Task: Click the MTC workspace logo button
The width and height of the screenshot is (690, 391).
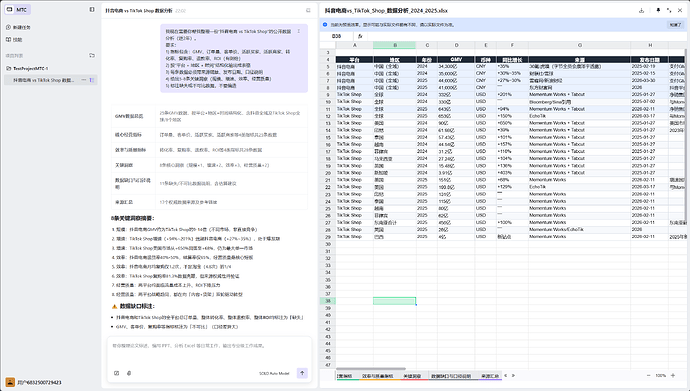Action: pyautogui.click(x=17, y=9)
